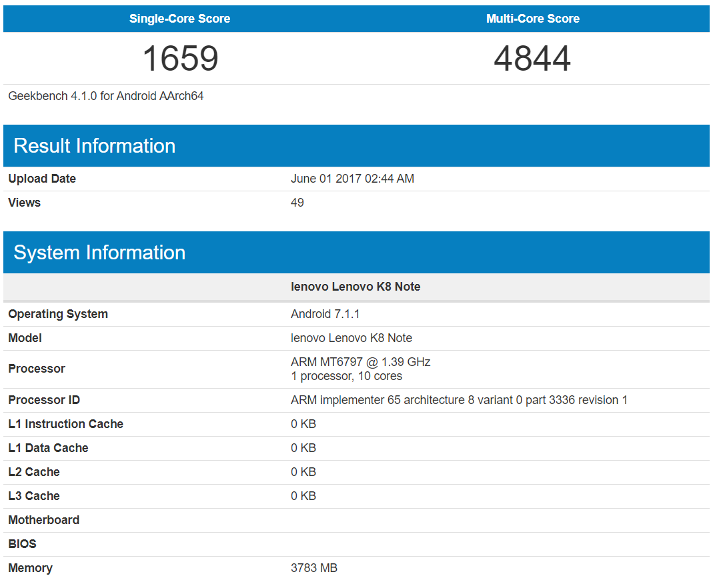Click the Processor label
The width and height of the screenshot is (727, 588).
[x=37, y=369]
